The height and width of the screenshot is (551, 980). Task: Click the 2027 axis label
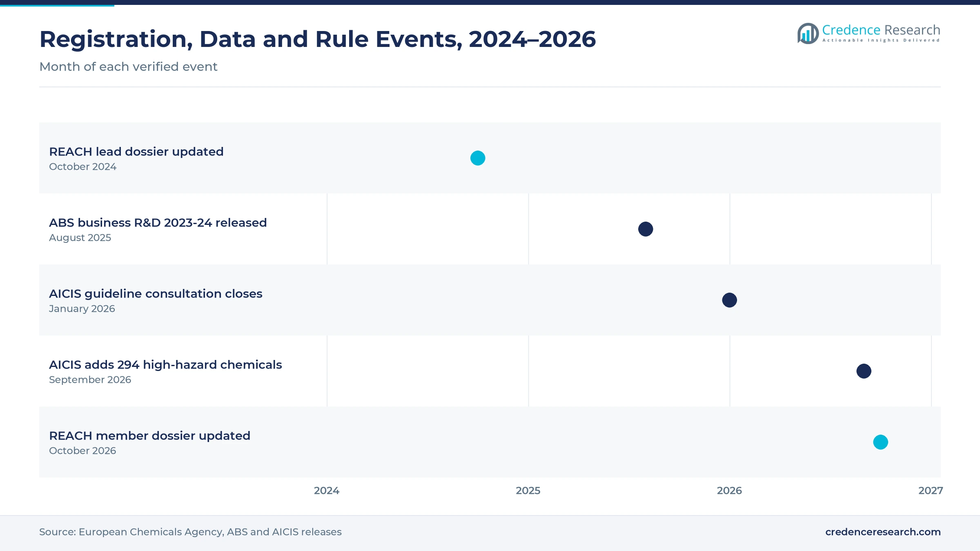click(x=931, y=491)
